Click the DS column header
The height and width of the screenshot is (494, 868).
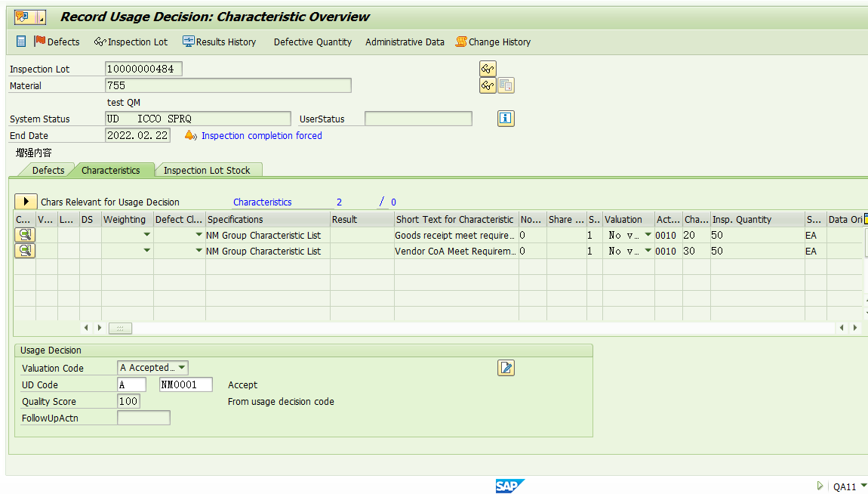click(x=91, y=219)
